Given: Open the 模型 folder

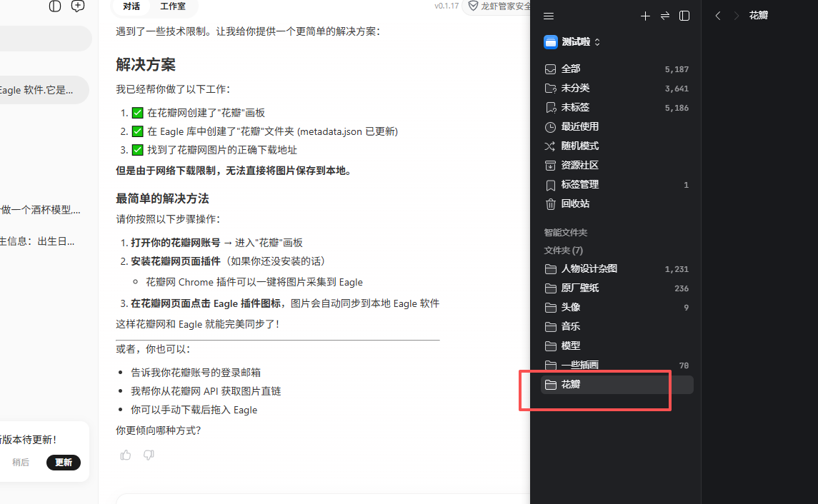Looking at the screenshot, I should pyautogui.click(x=617, y=346).
